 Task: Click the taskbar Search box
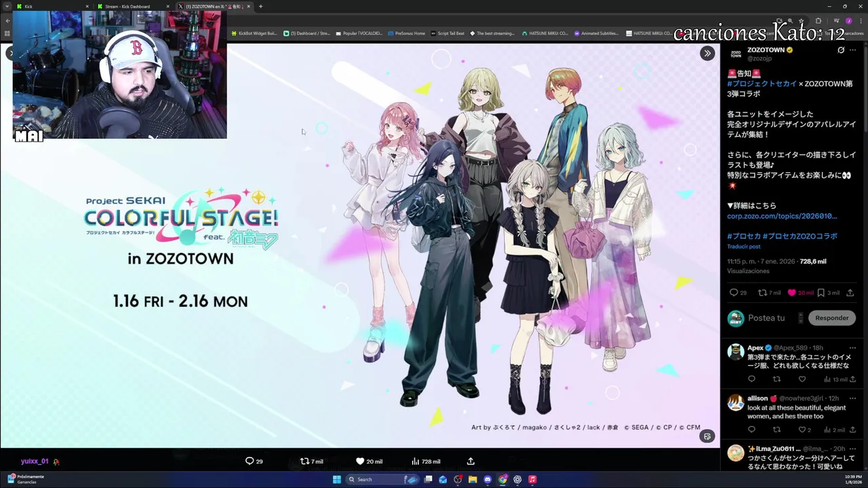384,479
